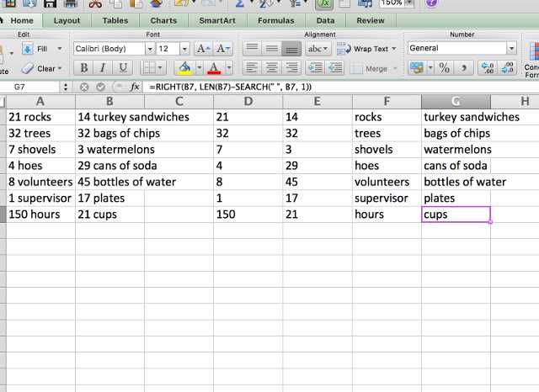539x392 pixels.
Task: Apply percent style to the cell
Action: (444, 68)
